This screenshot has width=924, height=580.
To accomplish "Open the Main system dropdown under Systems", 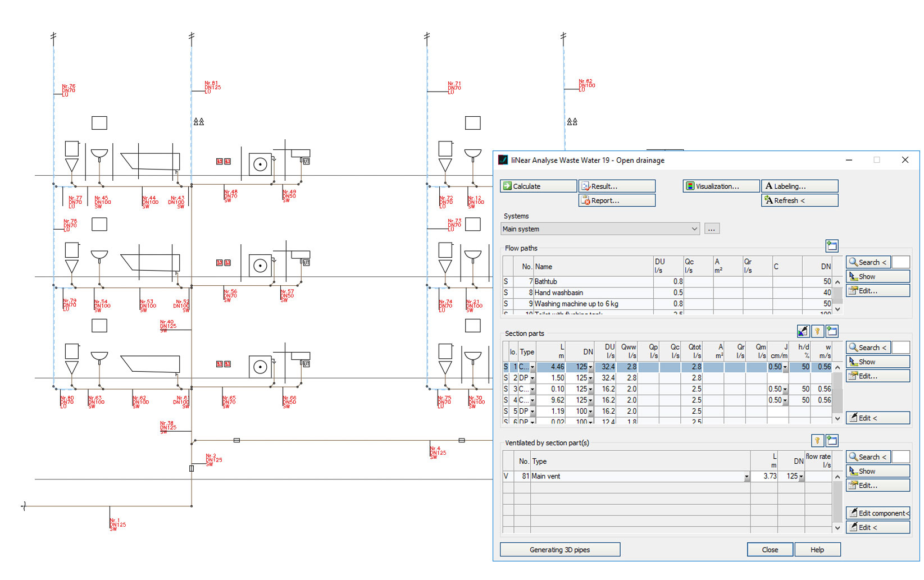I will point(694,229).
